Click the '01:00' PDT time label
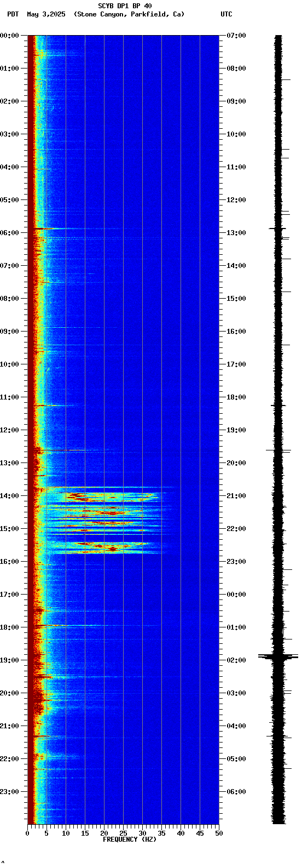This screenshot has height=868, width=302. (9, 68)
